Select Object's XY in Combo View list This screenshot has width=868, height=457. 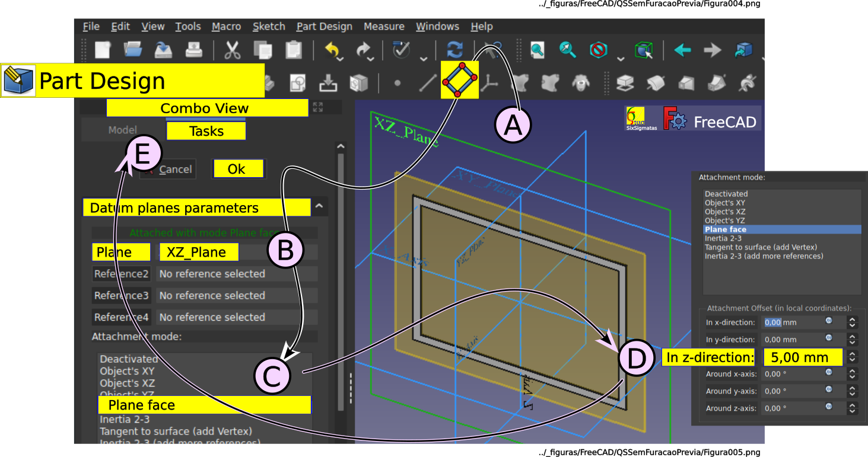pyautogui.click(x=204, y=371)
